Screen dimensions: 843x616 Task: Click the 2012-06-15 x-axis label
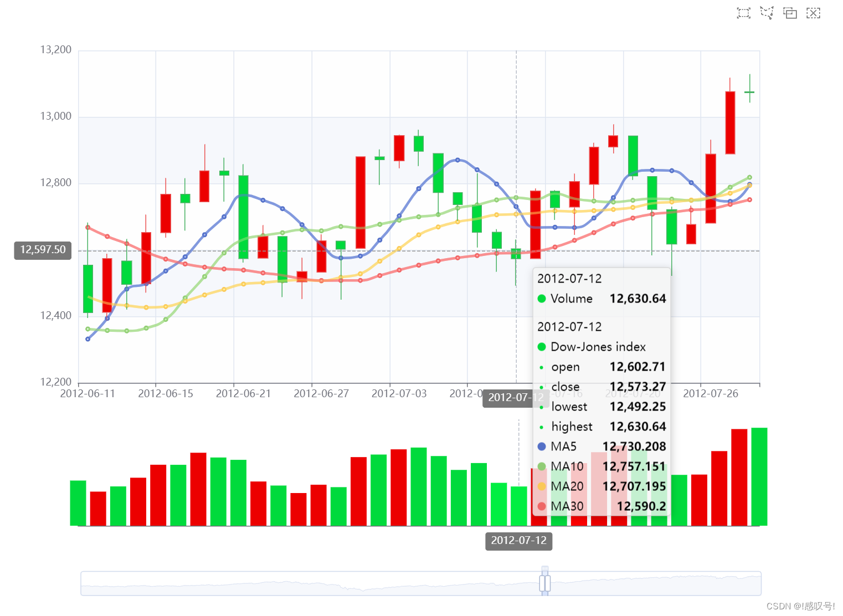coord(166,393)
